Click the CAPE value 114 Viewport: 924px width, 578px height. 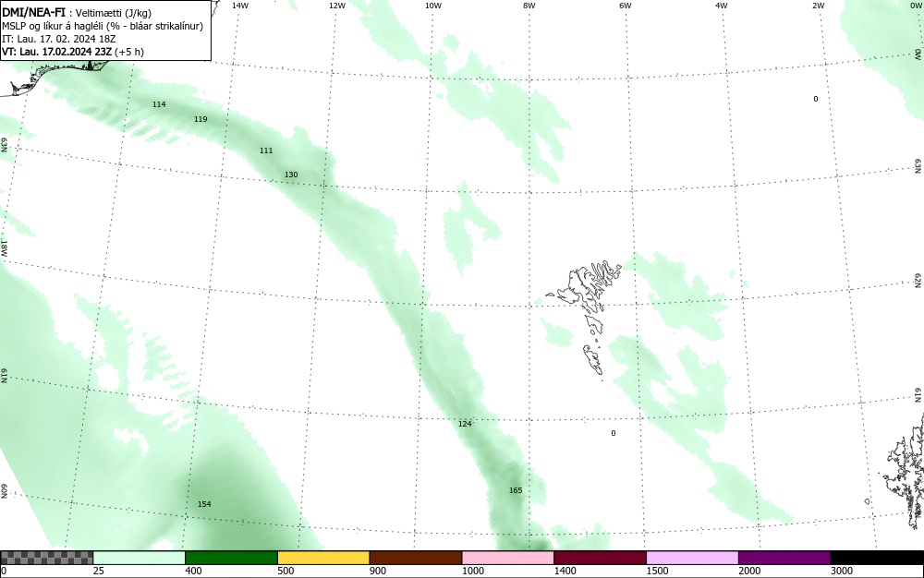[159, 104]
